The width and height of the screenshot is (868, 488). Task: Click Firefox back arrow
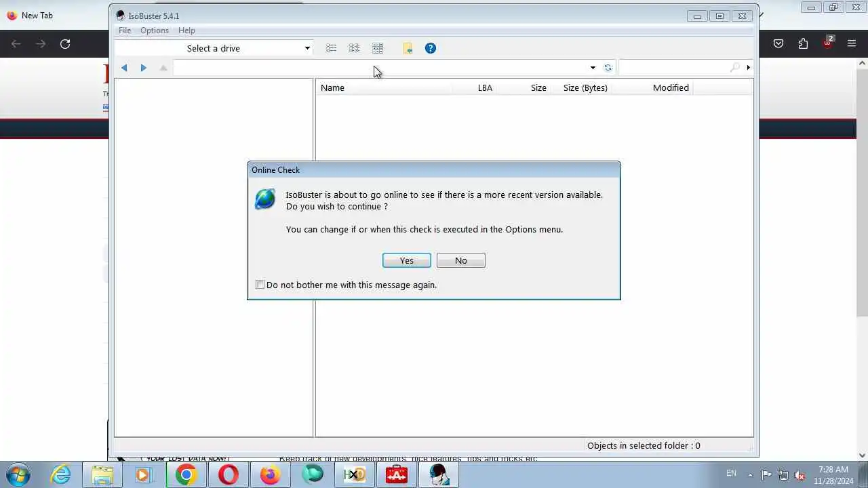[16, 43]
